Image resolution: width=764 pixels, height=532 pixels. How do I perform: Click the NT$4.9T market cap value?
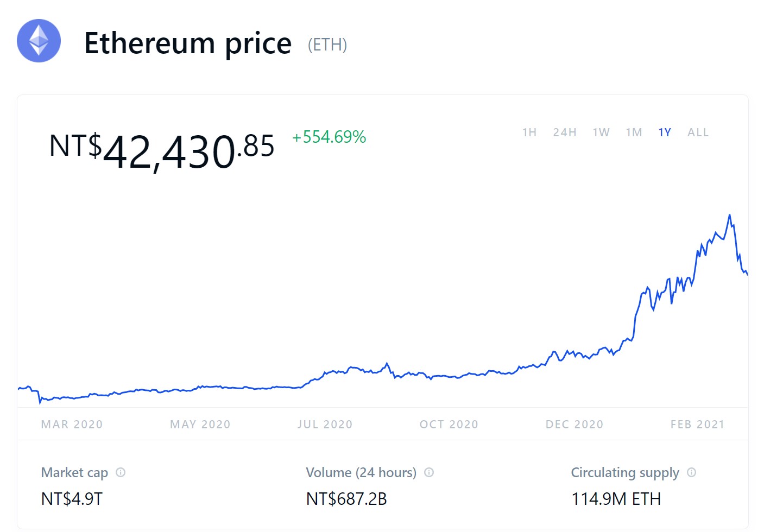pos(72,498)
